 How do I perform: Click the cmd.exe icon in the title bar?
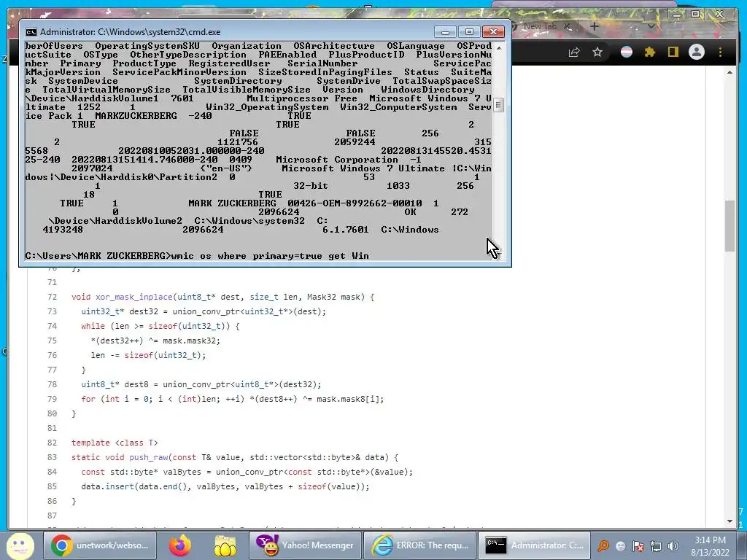coord(31,32)
